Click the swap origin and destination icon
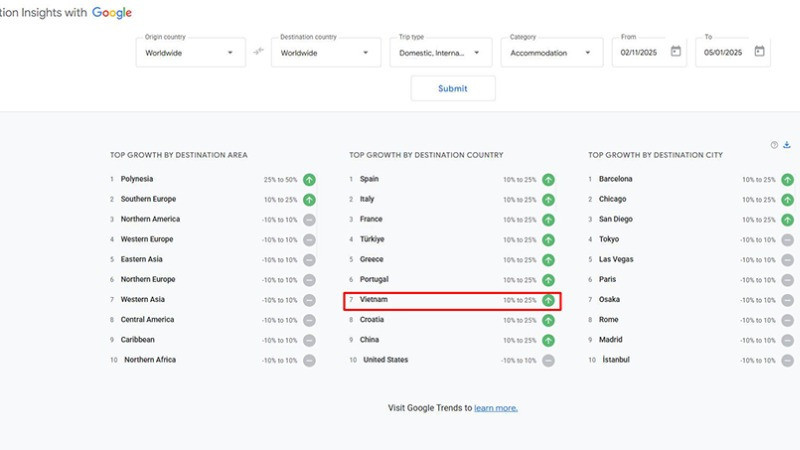This screenshot has width=800, height=450. click(259, 52)
